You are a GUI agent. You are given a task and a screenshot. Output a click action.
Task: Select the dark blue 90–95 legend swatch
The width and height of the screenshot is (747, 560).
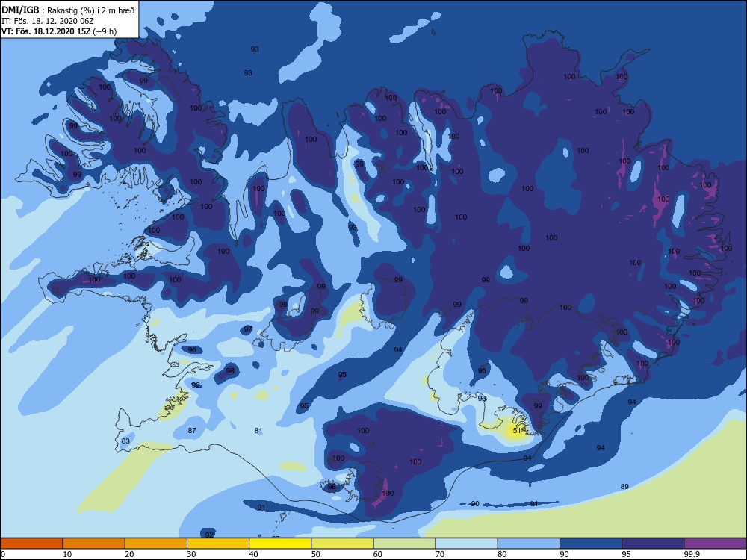tap(591, 544)
